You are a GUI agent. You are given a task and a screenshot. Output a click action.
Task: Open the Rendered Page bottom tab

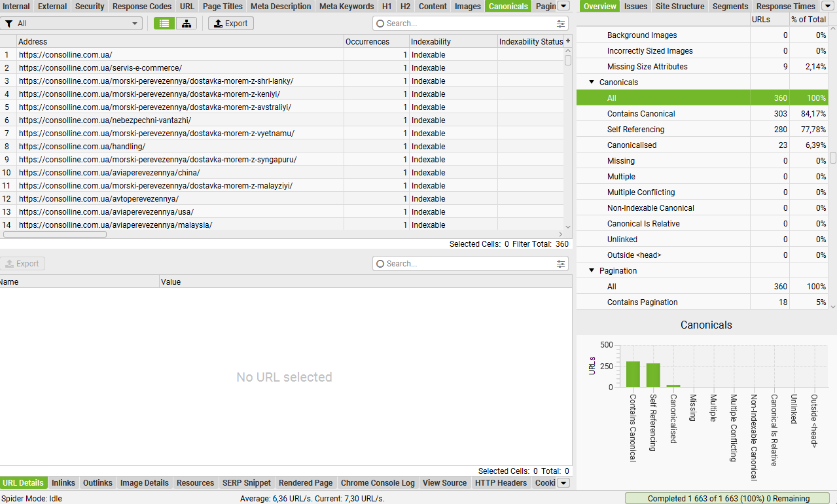tap(306, 483)
